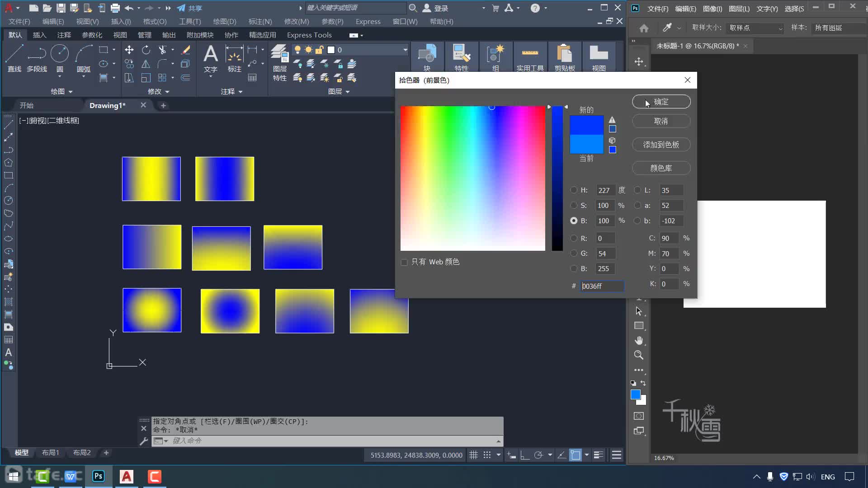Open Layer Properties (图层特性) manager

point(279,63)
